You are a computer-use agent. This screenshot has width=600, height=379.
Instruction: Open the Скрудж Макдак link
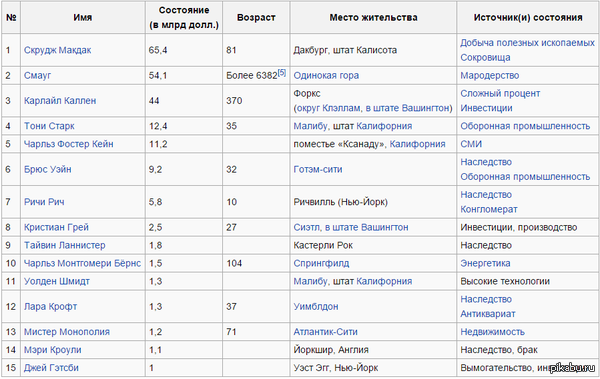pos(57,50)
